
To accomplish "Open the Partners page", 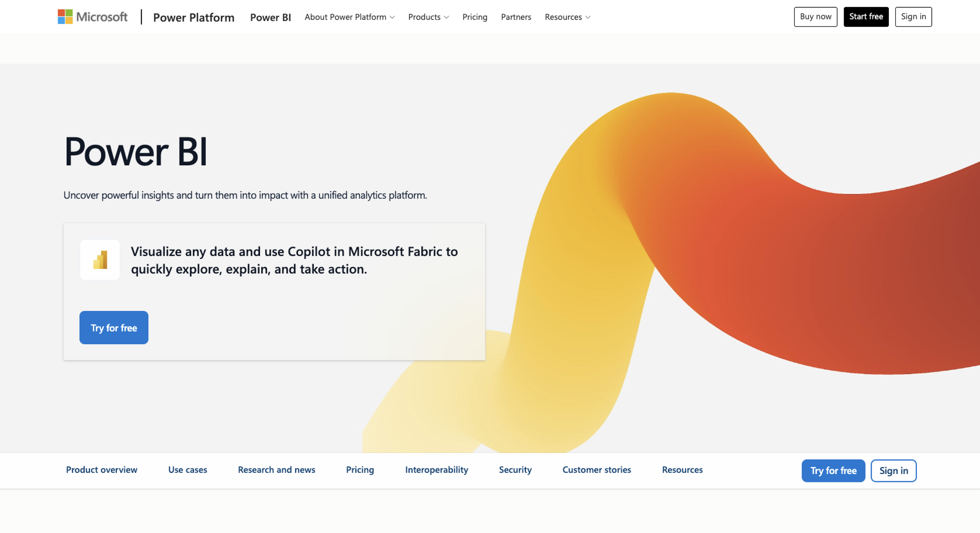I will coord(516,17).
